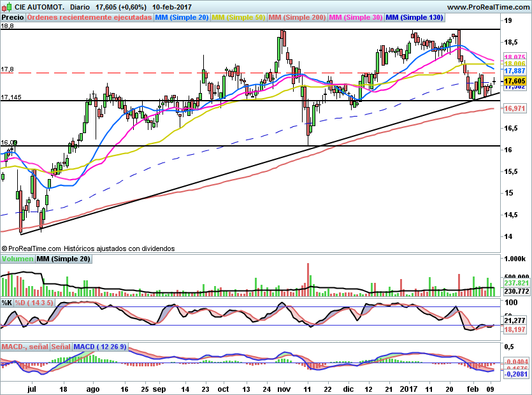Click the CIE AUTOMOT. ticker name
This screenshot has width=532, height=395.
(x=40, y=7)
